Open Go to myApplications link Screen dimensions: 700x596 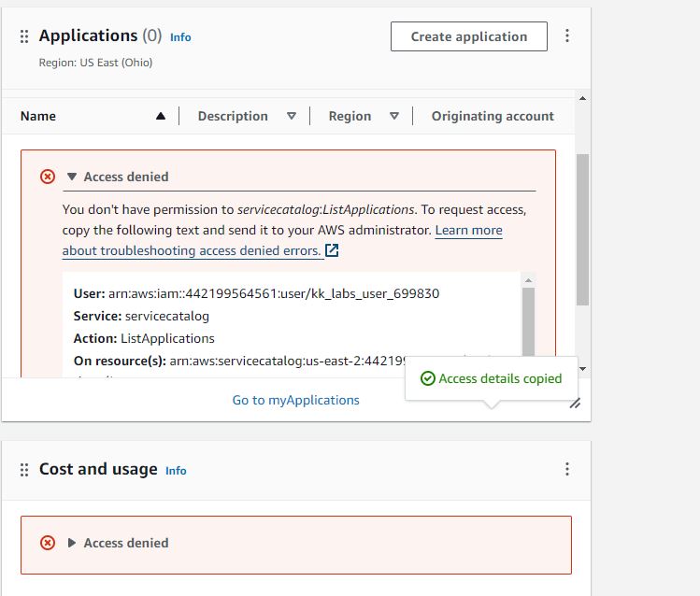[295, 400]
